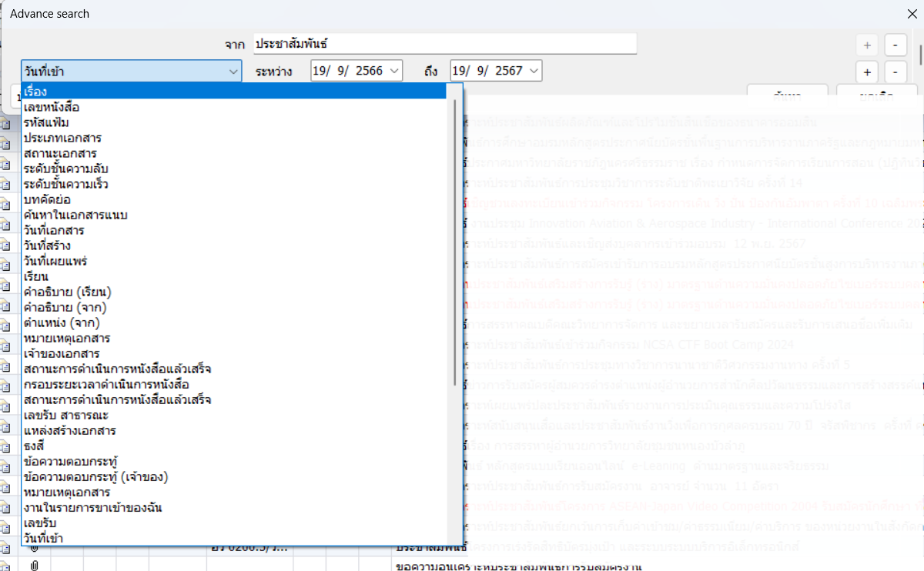This screenshot has width=924, height=571.
Task: Choose ตำแหน่ง (จาก) option
Action: tap(234, 322)
